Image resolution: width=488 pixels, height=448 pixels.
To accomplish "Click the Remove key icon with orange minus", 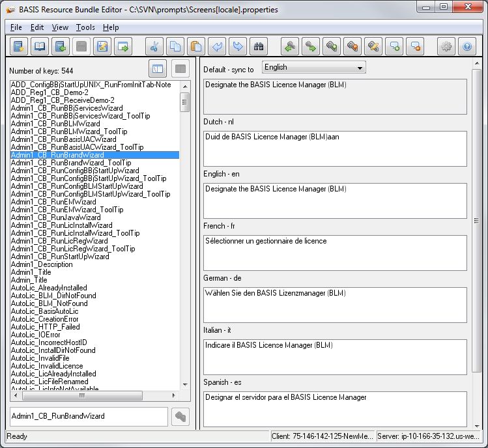I will point(352,47).
